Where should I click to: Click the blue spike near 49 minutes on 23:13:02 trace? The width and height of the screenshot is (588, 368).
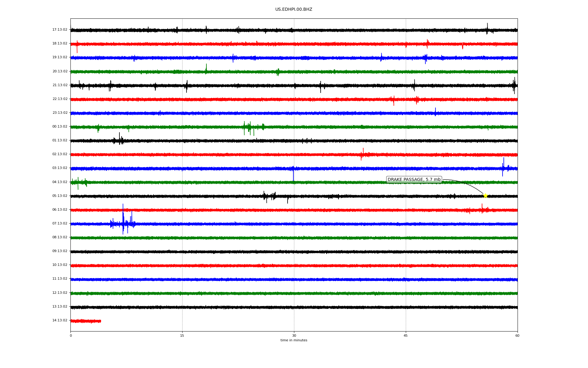(435, 112)
